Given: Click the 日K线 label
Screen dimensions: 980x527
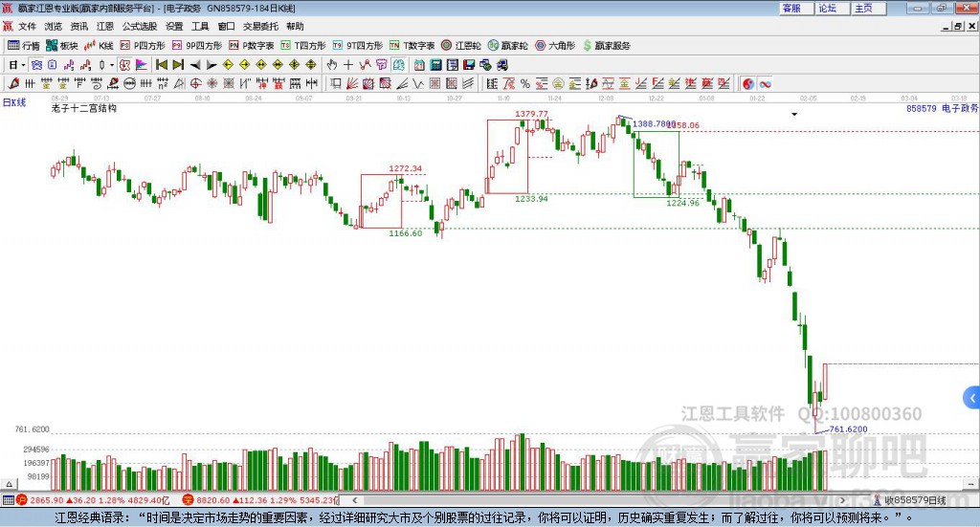Looking at the screenshot, I should (14, 102).
